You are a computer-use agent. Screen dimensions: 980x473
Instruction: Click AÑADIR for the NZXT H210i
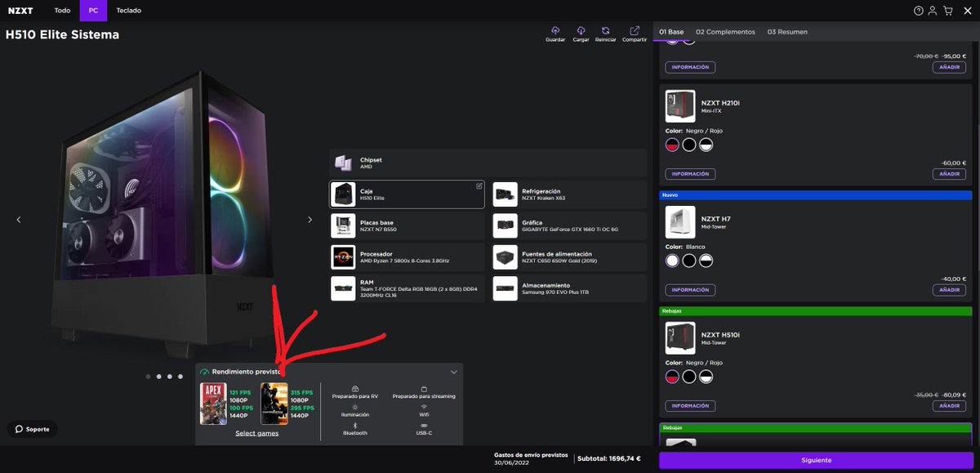tap(949, 174)
